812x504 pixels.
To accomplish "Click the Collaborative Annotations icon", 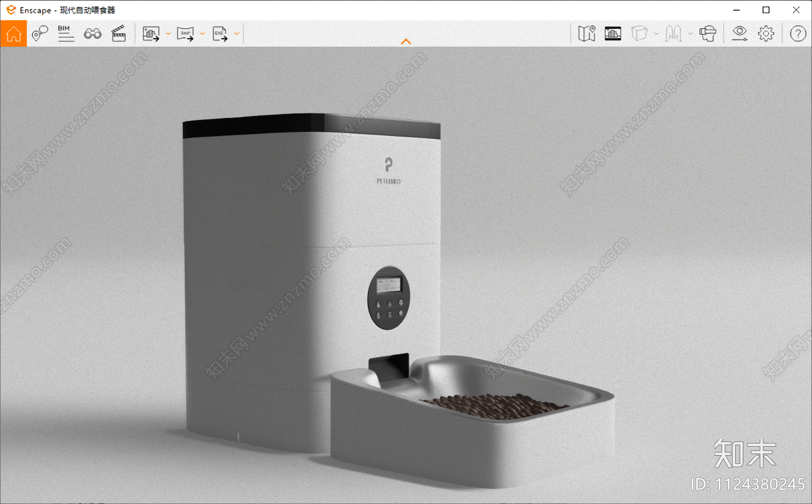I will [x=673, y=34].
